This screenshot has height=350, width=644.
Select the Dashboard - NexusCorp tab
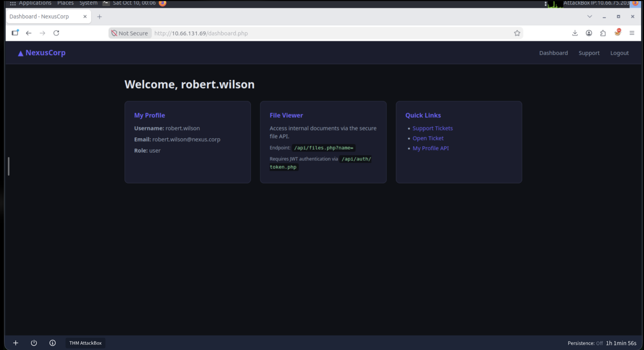click(48, 17)
